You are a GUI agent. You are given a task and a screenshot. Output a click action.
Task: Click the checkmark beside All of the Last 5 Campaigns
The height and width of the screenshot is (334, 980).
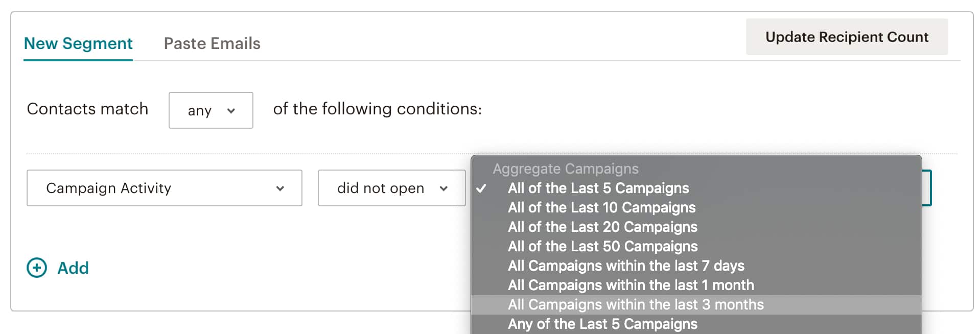tap(481, 188)
